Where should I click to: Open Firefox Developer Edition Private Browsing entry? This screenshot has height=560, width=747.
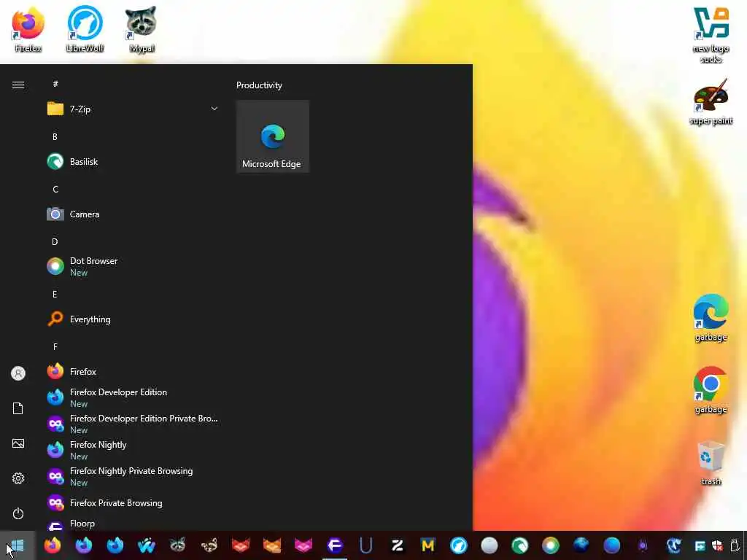[x=133, y=424]
